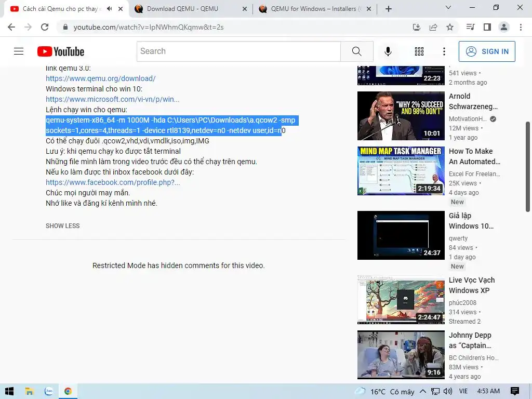Open YouTube settings three-dot menu

pos(444,51)
